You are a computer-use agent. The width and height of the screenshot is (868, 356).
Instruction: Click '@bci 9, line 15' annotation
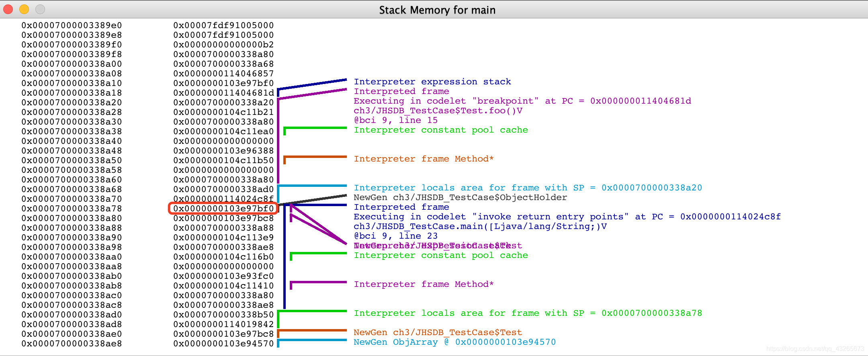(396, 120)
